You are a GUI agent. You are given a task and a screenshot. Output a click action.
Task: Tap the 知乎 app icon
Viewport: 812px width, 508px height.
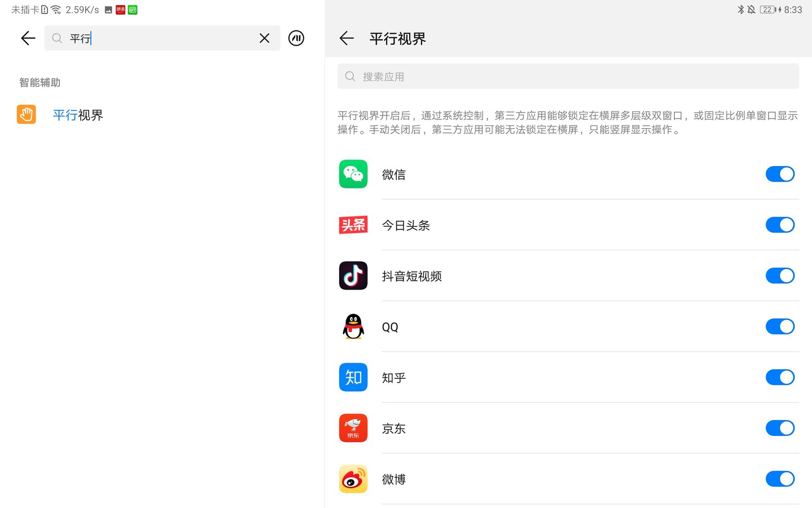(353, 377)
